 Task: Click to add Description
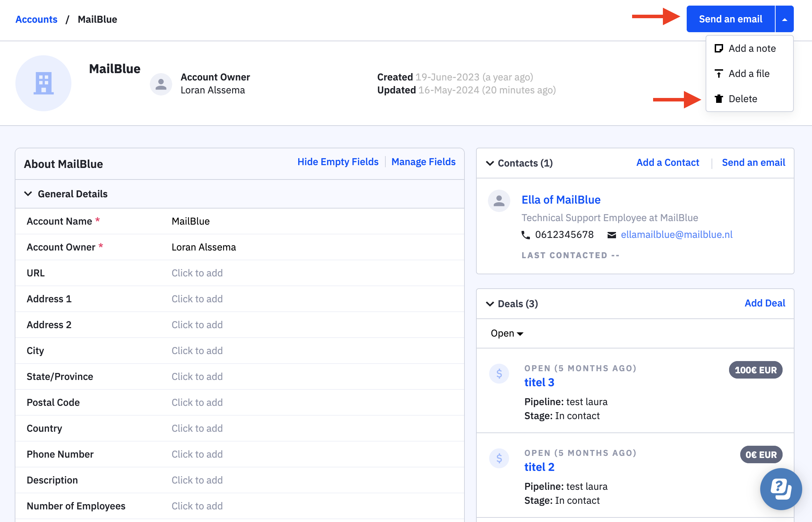[197, 480]
